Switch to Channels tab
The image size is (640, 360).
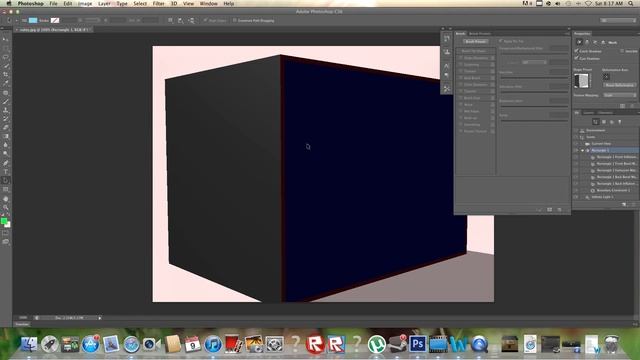coord(605,113)
